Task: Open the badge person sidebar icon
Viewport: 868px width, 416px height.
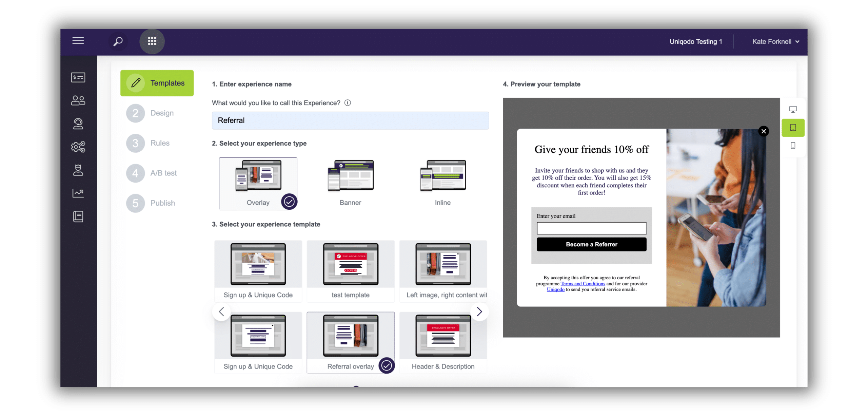Action: pos(78,170)
